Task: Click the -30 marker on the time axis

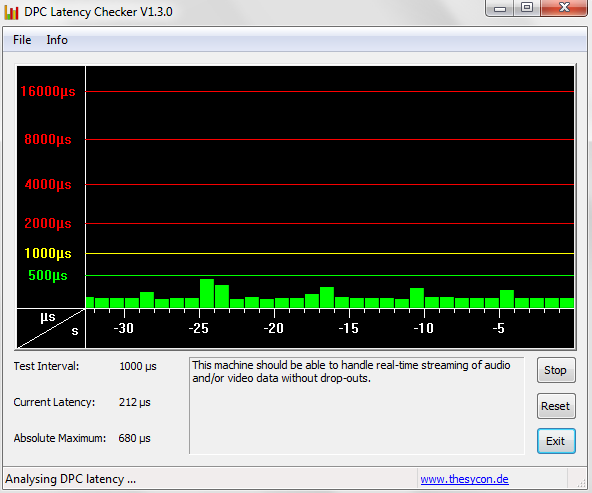Action: [123, 328]
